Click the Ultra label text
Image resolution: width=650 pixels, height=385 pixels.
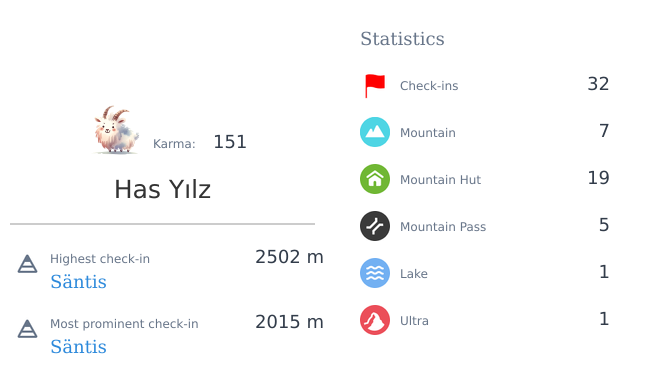[414, 321]
